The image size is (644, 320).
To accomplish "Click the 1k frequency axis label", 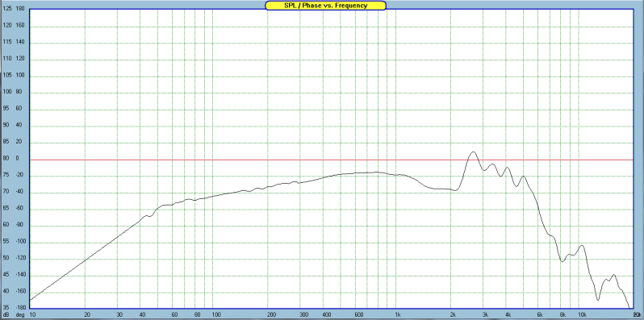I will 398,314.
